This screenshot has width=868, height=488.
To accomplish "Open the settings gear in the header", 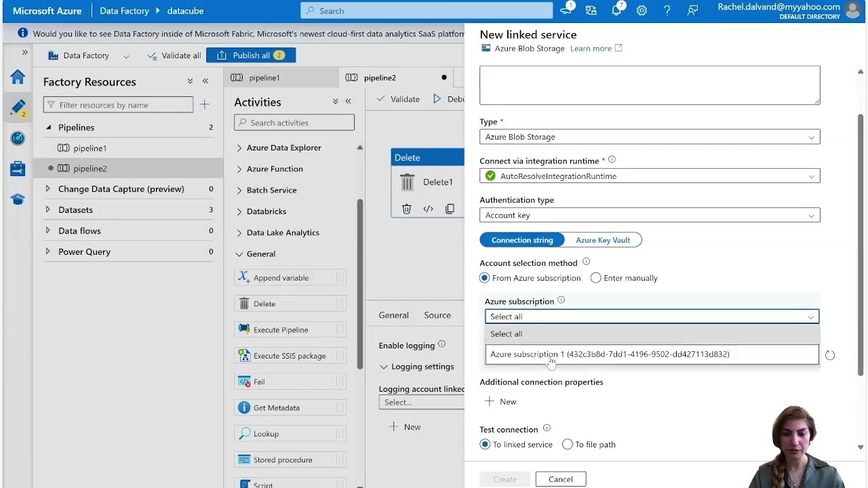I will point(642,11).
